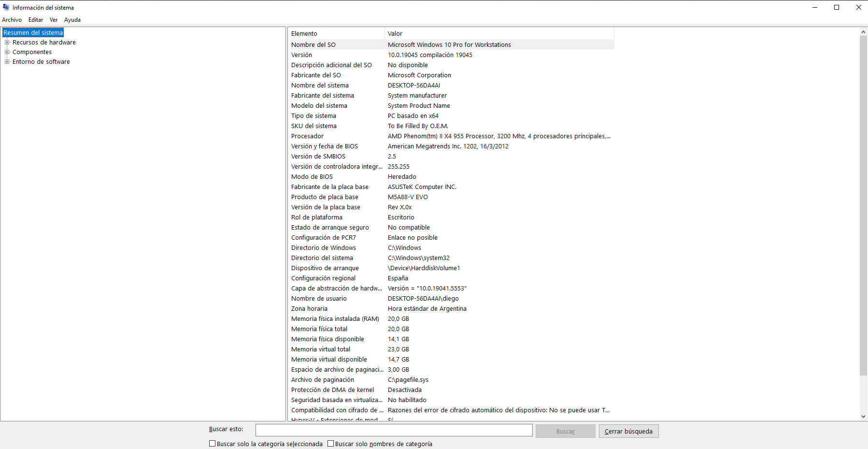Select Fabricante del sistema row

tap(451, 95)
